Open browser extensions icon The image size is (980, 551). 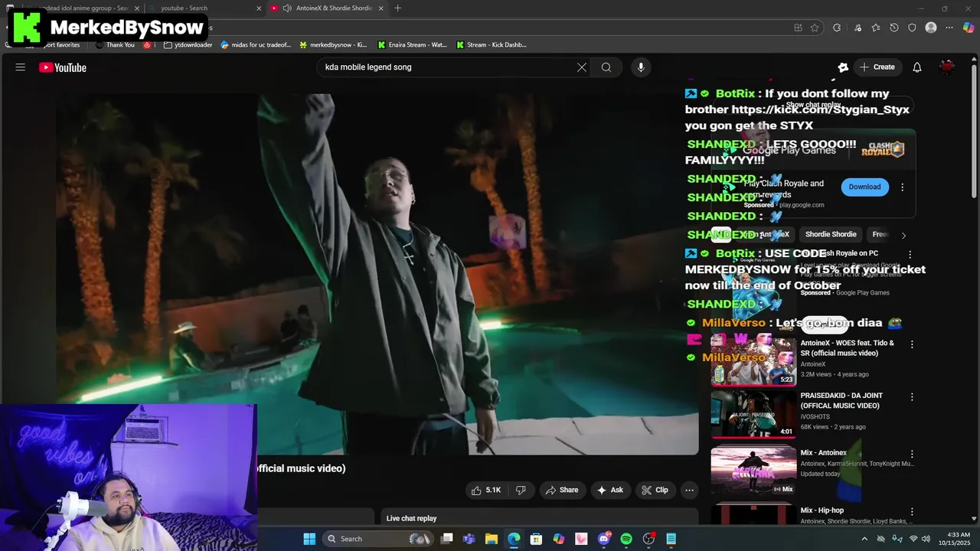[x=837, y=28]
